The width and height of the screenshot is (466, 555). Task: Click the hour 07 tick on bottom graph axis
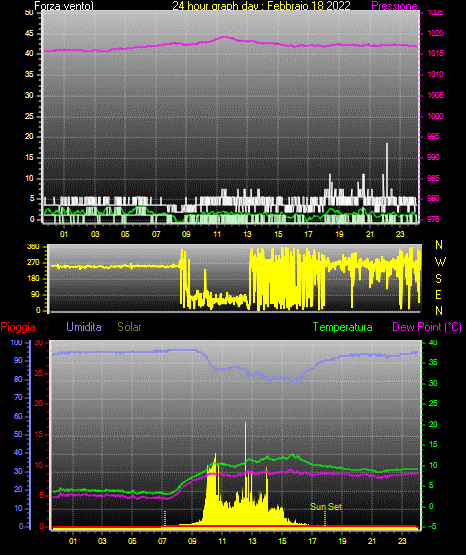pos(162,541)
